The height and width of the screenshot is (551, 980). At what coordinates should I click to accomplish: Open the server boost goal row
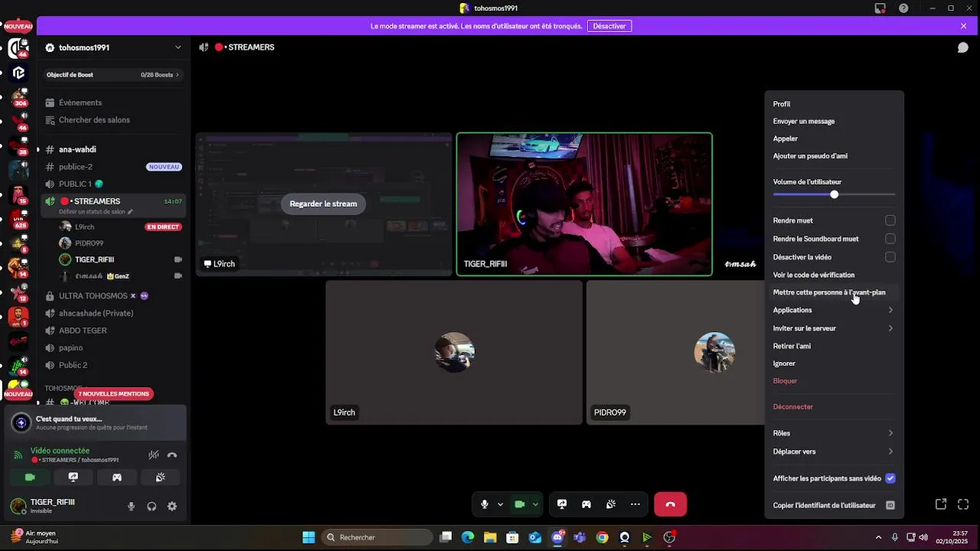113,75
